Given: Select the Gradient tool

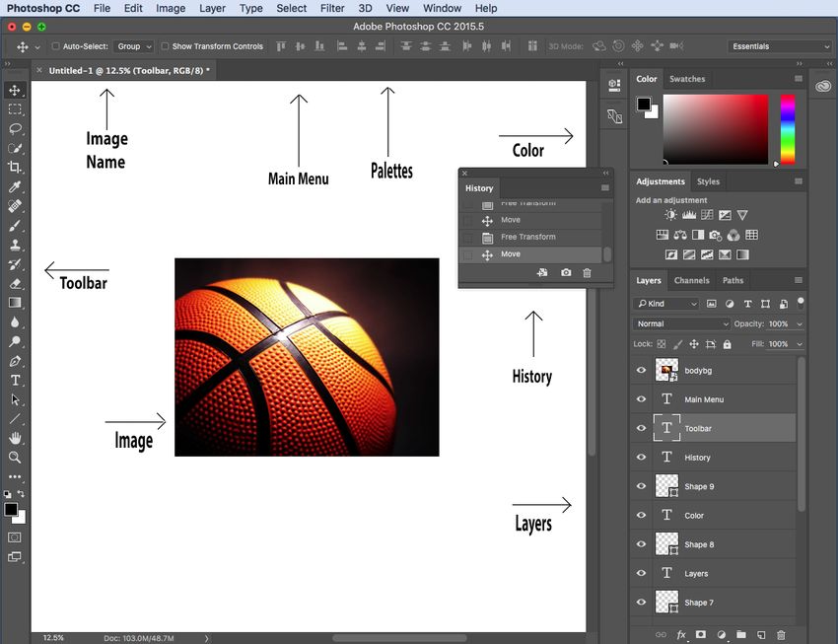Looking at the screenshot, I should coord(15,303).
